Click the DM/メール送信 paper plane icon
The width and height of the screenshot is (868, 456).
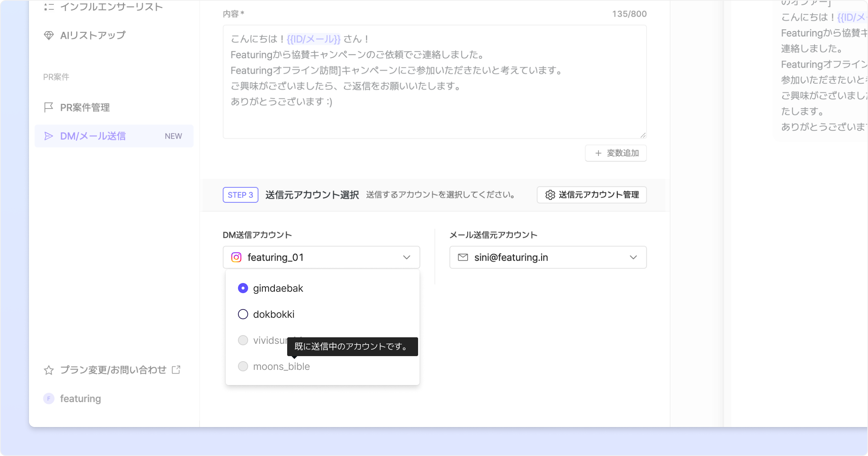[48, 136]
